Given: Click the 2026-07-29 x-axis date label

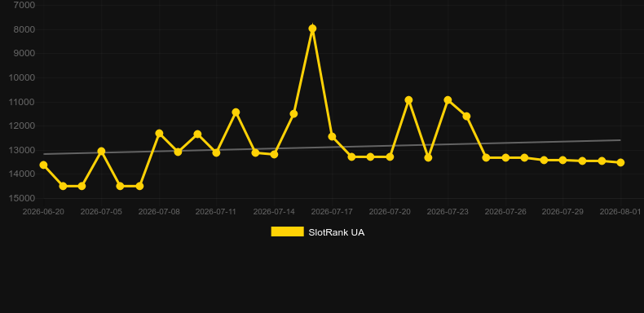Looking at the screenshot, I should pos(562,212).
